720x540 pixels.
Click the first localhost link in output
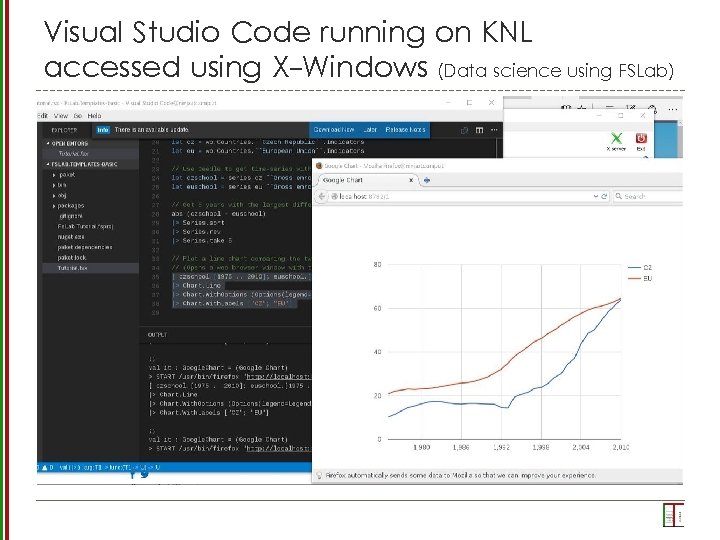278,377
